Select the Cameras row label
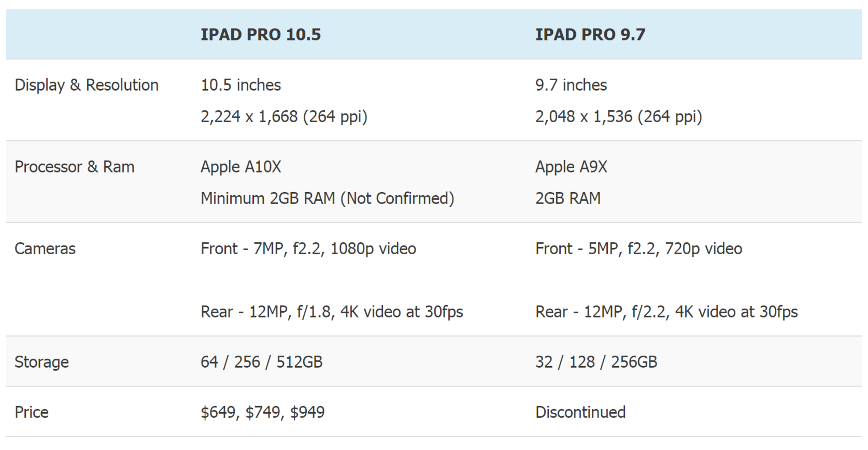 click(x=45, y=249)
